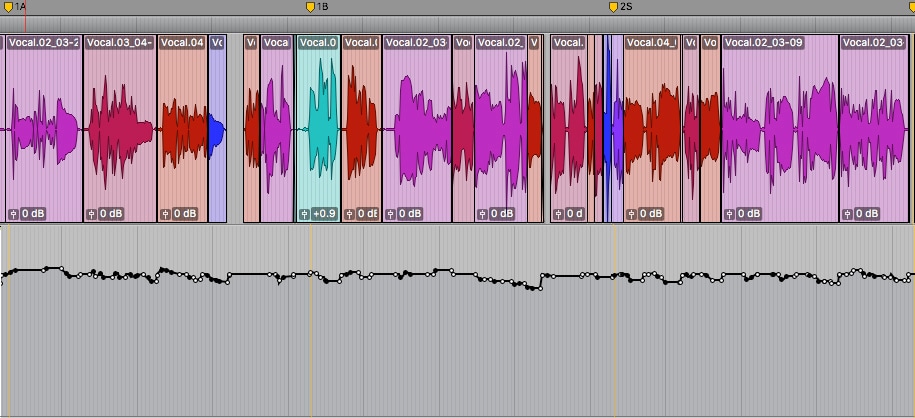Select the small blue clip before marker 1B
Image resolution: width=915 pixels, height=418 pixels.
[217, 130]
